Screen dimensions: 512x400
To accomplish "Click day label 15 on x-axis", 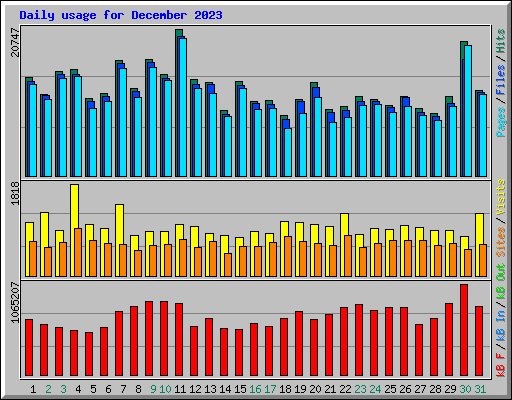I will pos(240,389).
